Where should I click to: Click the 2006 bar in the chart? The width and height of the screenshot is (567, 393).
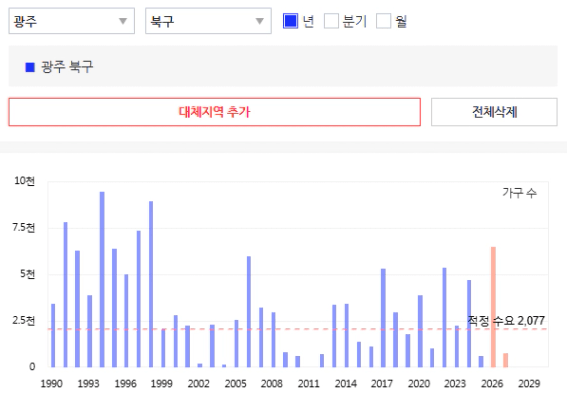click(x=249, y=312)
